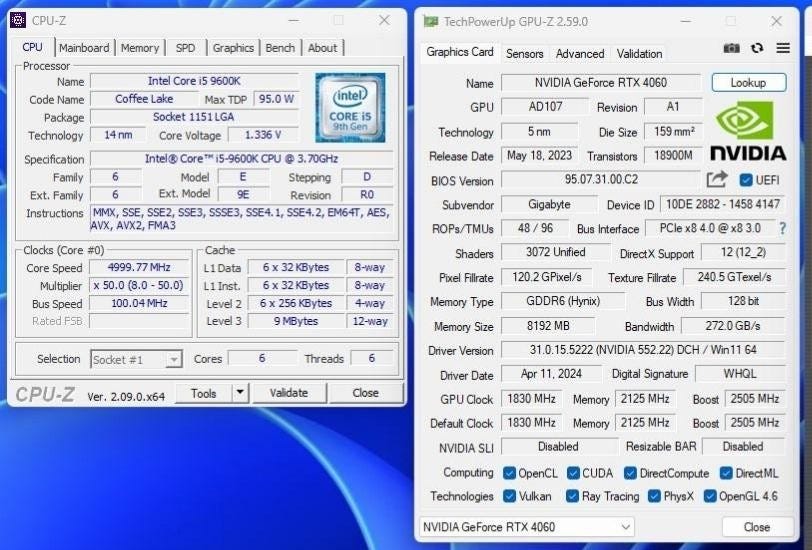Click the GPU Name field NVIDIA GeForce RTX 4060
Image resolution: width=812 pixels, height=550 pixels.
click(601, 82)
